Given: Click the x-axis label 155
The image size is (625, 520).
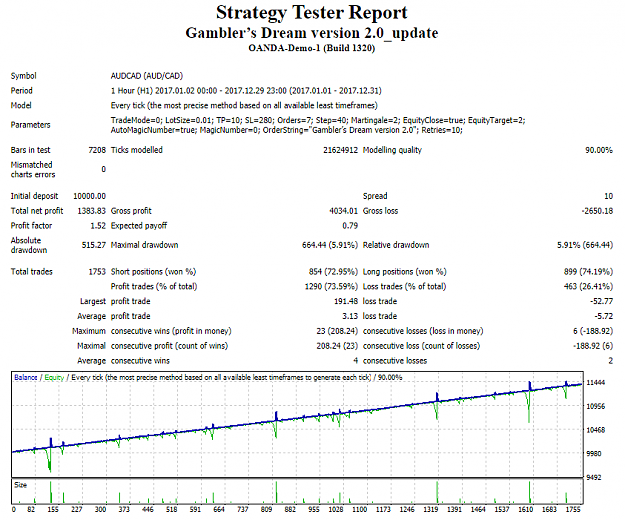Looking at the screenshot, I should (53, 509).
